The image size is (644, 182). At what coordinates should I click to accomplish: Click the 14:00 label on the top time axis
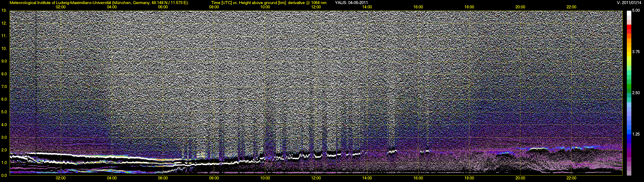367,7
